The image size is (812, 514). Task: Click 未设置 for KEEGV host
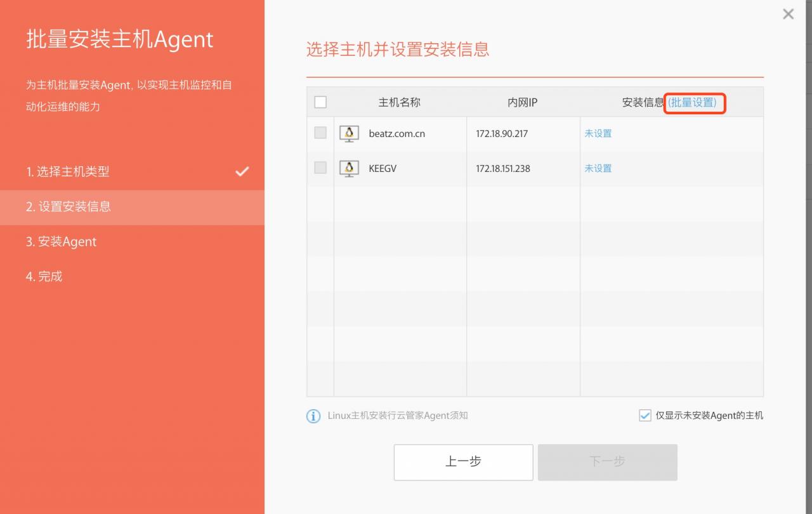coord(598,168)
